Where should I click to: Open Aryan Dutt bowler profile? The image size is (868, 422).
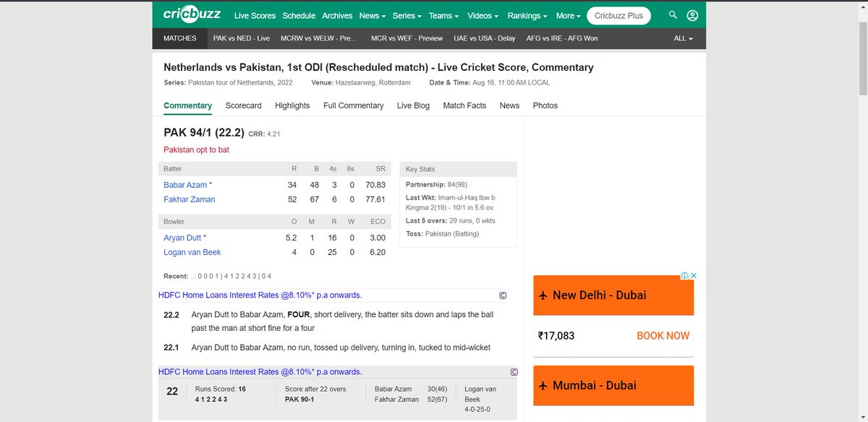pos(182,238)
